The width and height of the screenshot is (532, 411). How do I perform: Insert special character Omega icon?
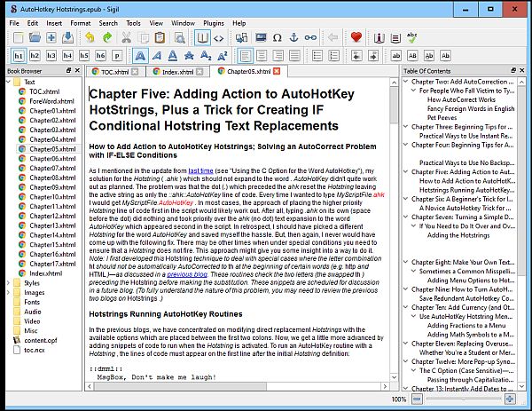(x=278, y=37)
